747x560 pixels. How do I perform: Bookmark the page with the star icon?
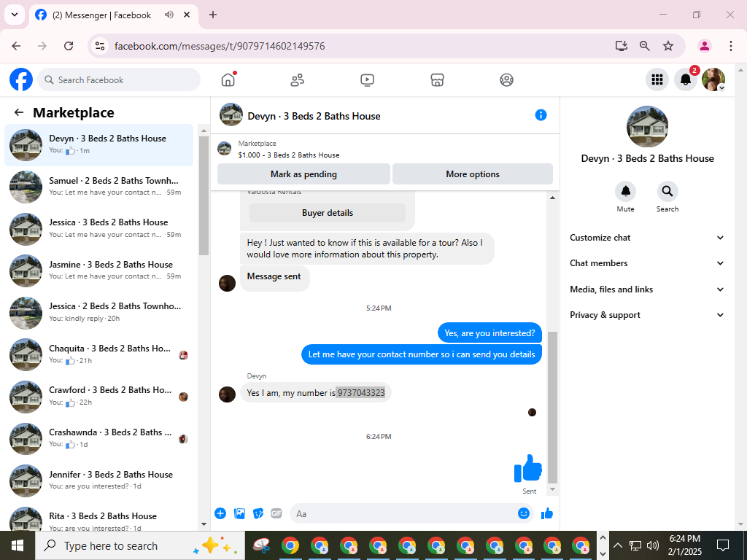click(x=668, y=46)
